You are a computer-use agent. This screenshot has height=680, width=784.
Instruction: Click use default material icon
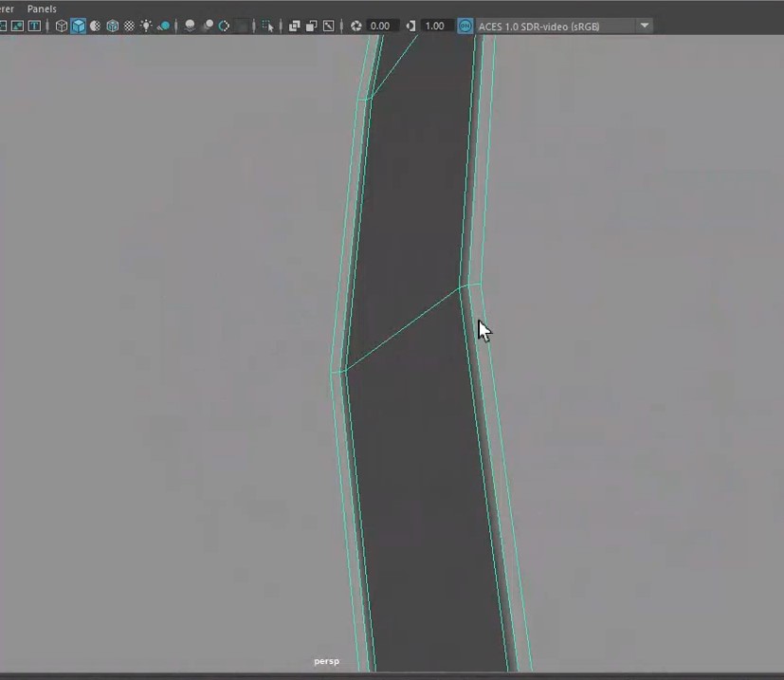[x=95, y=26]
